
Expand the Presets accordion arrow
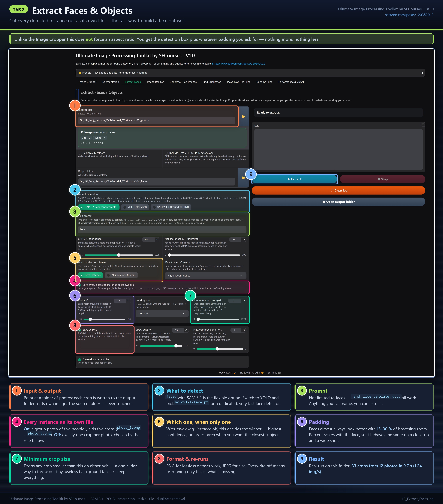pyautogui.click(x=422, y=73)
